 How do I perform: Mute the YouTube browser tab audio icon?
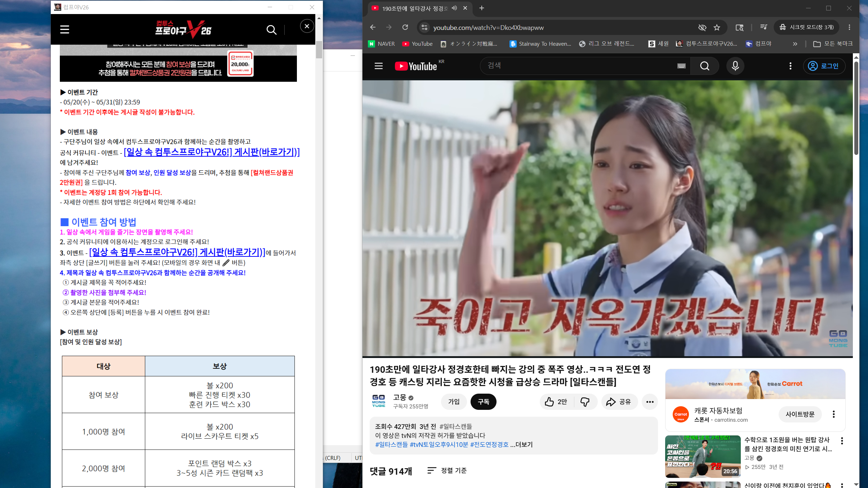click(x=454, y=8)
